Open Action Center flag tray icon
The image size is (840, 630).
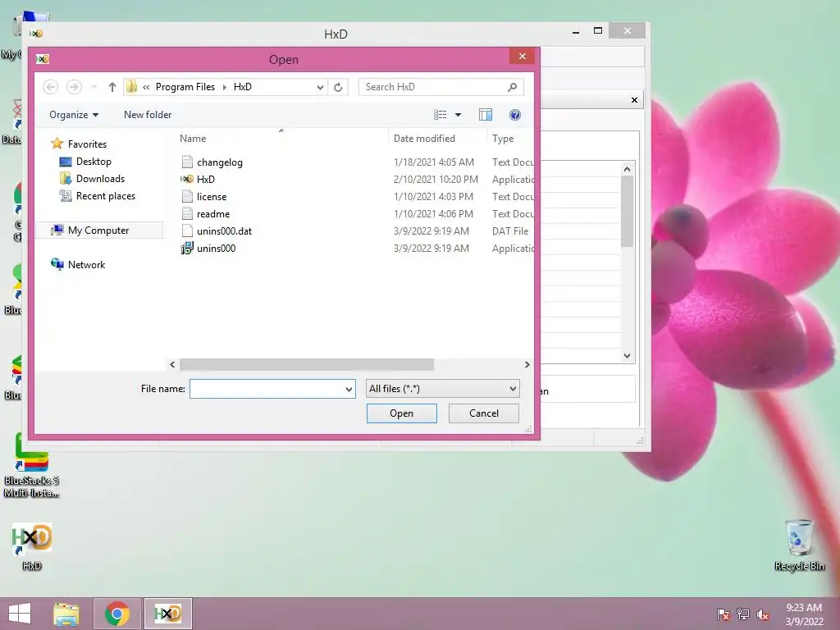724,614
